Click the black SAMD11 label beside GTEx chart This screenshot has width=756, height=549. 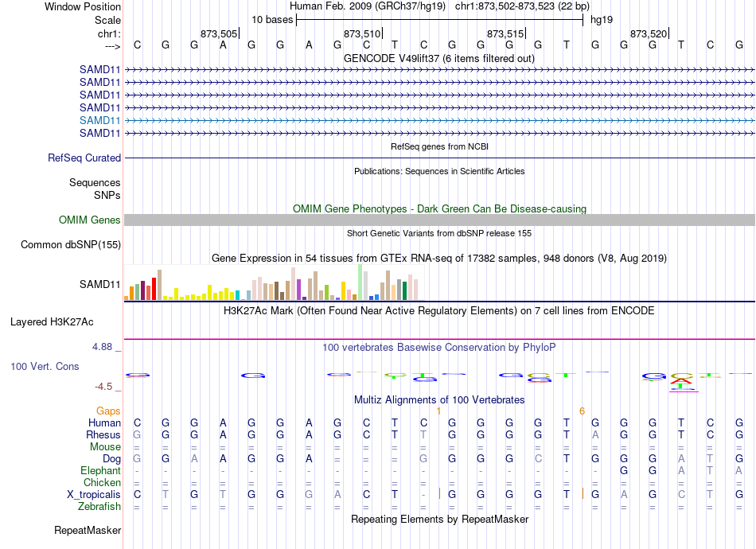coord(99,284)
